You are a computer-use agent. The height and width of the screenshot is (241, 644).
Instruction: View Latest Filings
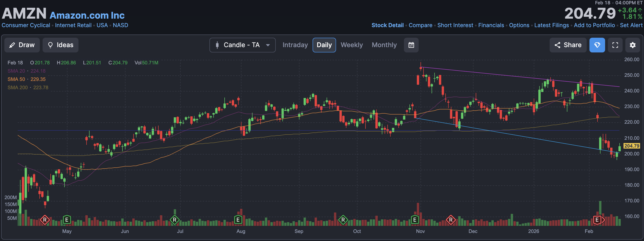click(x=551, y=25)
